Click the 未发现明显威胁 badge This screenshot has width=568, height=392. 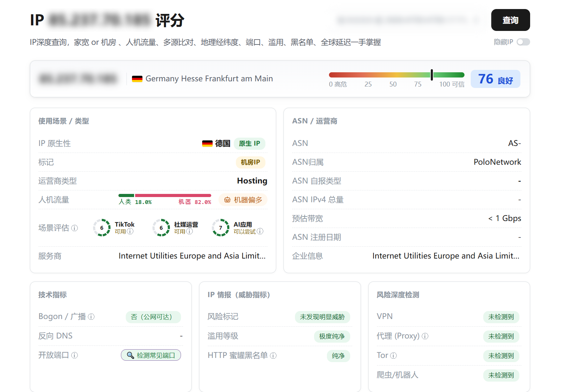pos(322,317)
